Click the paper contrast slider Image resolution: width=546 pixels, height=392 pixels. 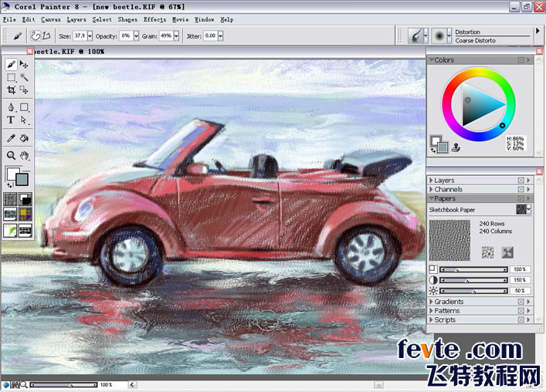(x=473, y=280)
